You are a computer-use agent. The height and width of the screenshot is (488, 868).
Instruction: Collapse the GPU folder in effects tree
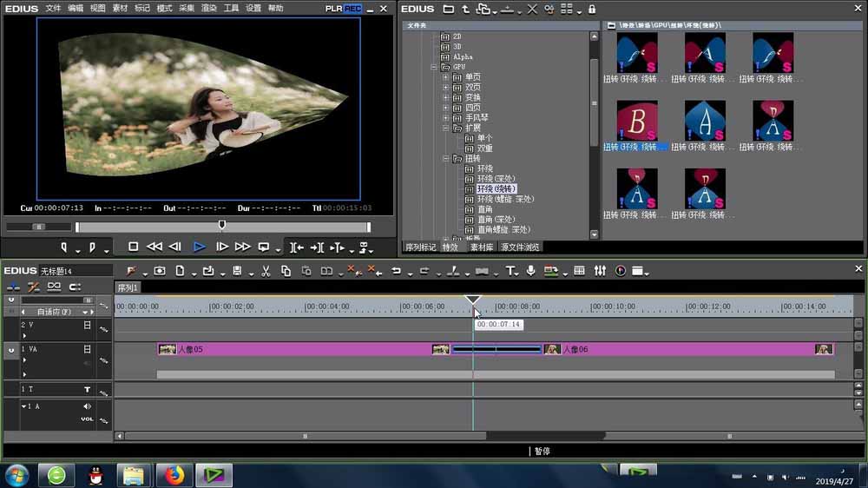point(434,67)
